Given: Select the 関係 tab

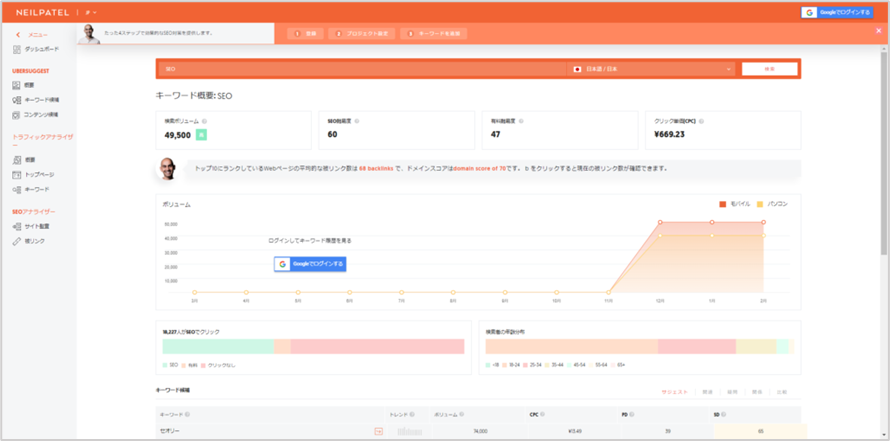Looking at the screenshot, I should (x=757, y=392).
